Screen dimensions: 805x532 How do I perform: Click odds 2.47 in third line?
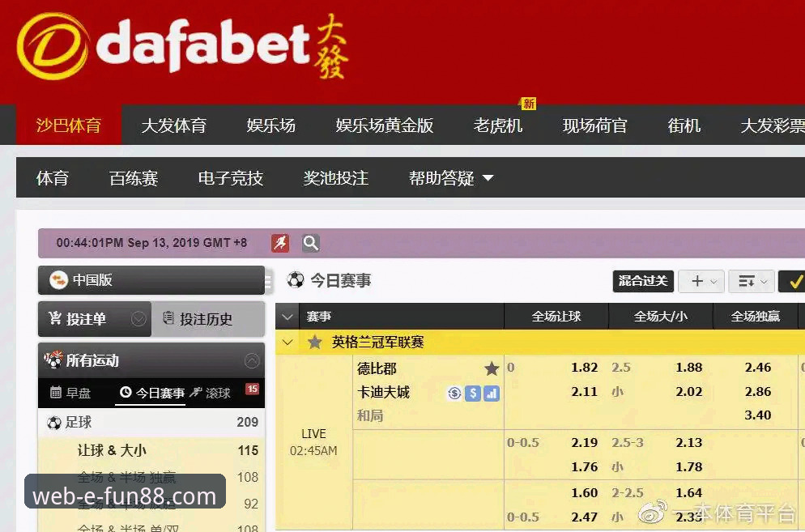point(584,517)
